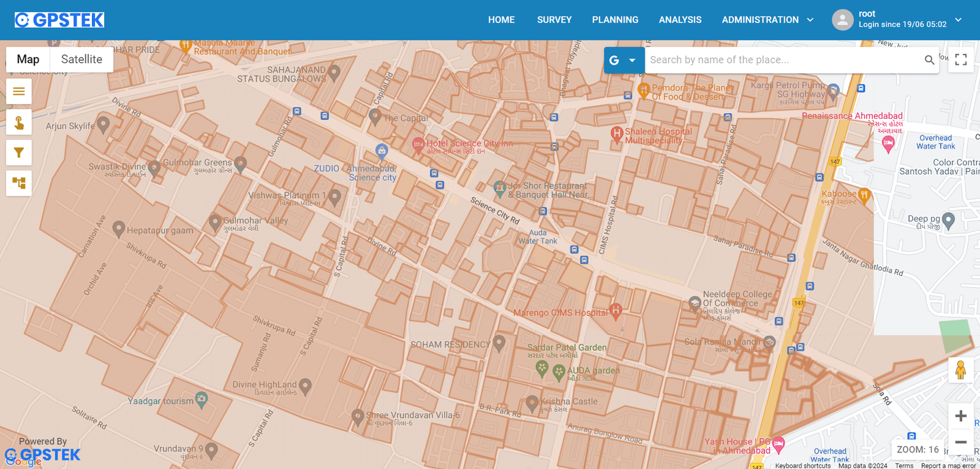This screenshot has width=980, height=469.
Task: Select Marengo CIMS Hospital marker
Action: coord(616,311)
